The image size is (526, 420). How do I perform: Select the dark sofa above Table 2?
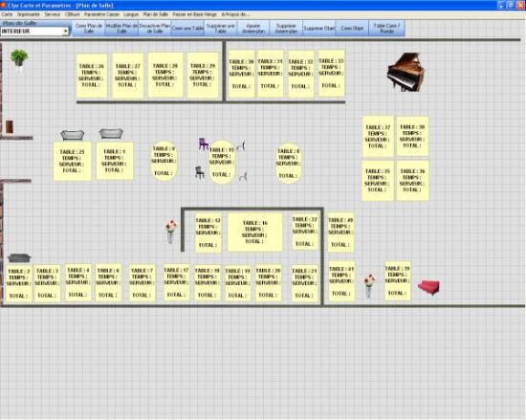tap(19, 258)
